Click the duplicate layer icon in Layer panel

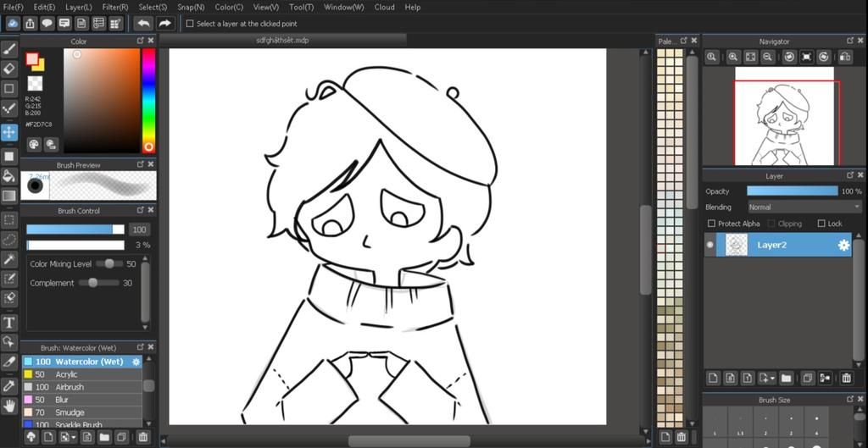[807, 379]
